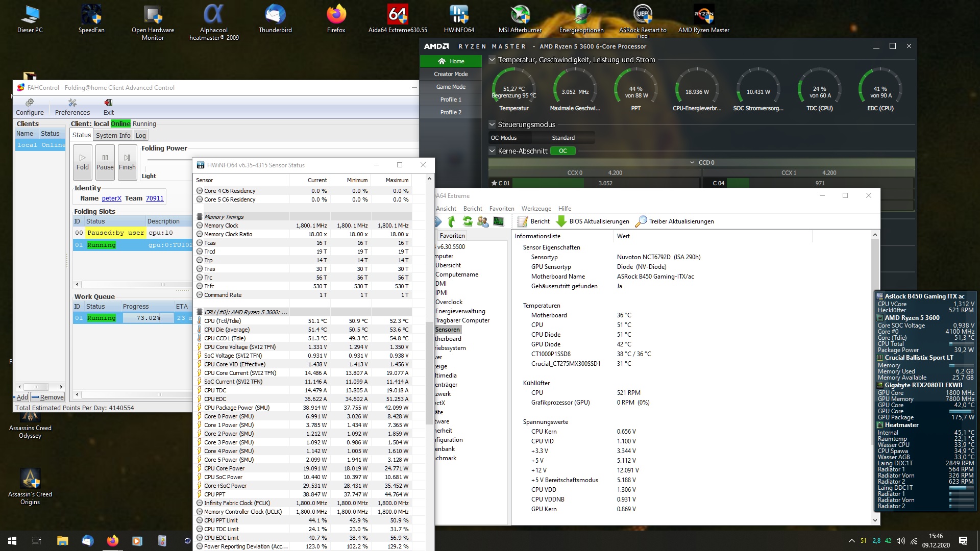Screen dimensions: 980x551
Task: Open FAHControl Preferences
Action: [x=72, y=107]
